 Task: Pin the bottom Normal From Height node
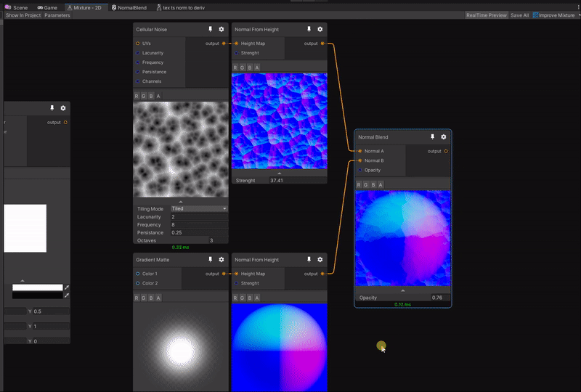[309, 259]
